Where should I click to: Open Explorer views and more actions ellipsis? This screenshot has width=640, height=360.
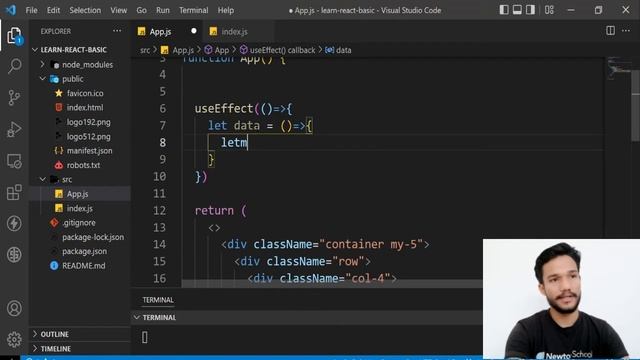pos(117,31)
